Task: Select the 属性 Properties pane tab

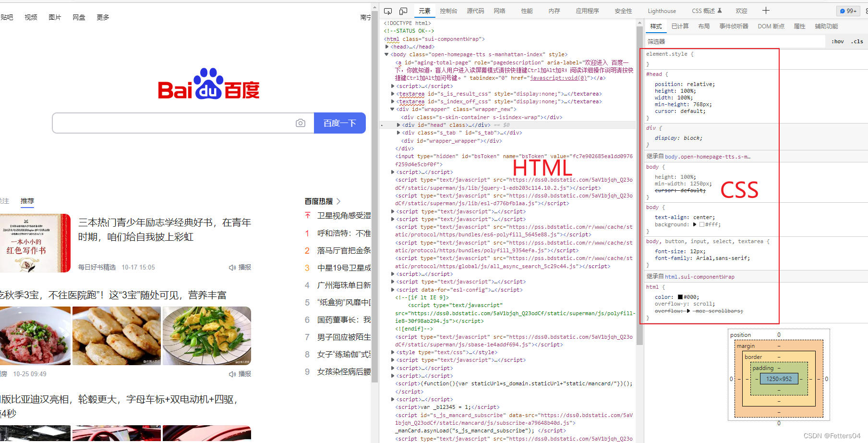Action: coord(799,26)
